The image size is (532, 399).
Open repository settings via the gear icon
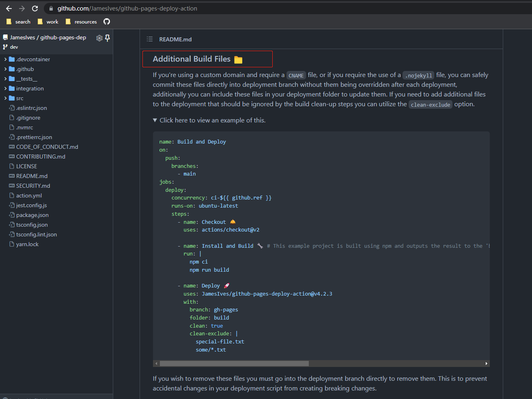tap(99, 37)
